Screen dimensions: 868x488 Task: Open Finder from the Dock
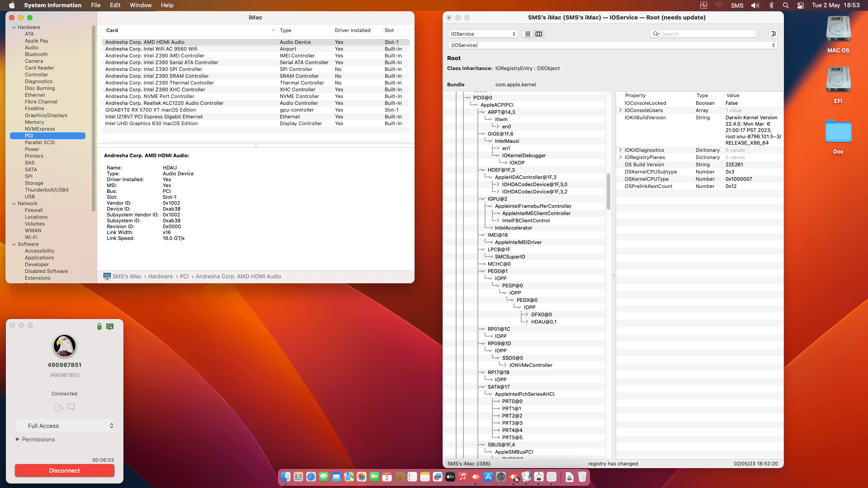click(x=286, y=477)
